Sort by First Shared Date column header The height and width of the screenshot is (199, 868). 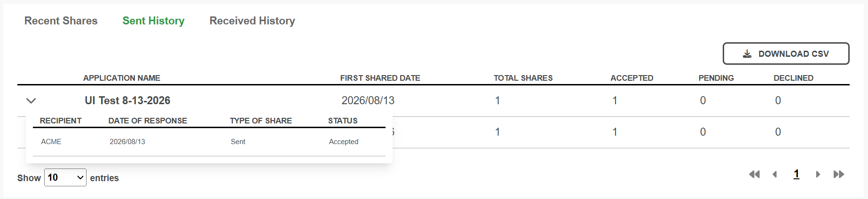point(380,78)
